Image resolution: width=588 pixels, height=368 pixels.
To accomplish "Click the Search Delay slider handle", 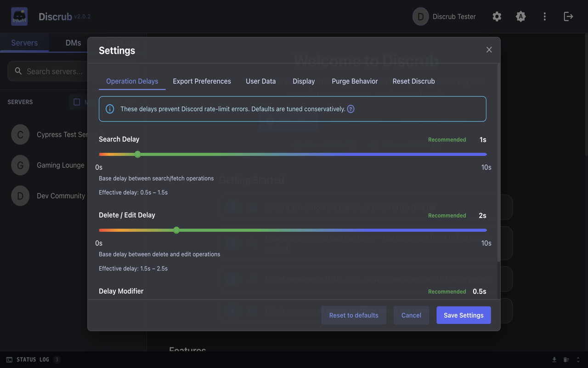I will [x=138, y=154].
